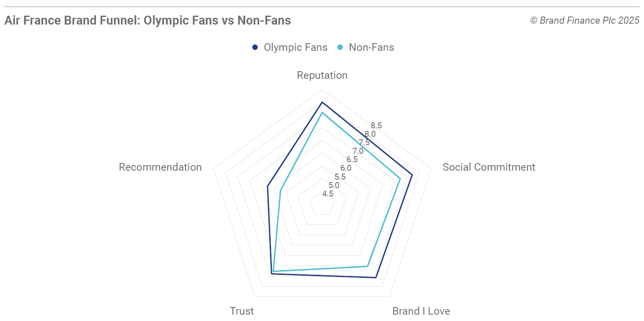
Task: Click the Olympic Fans Brand I Love data point
Action: click(375, 278)
